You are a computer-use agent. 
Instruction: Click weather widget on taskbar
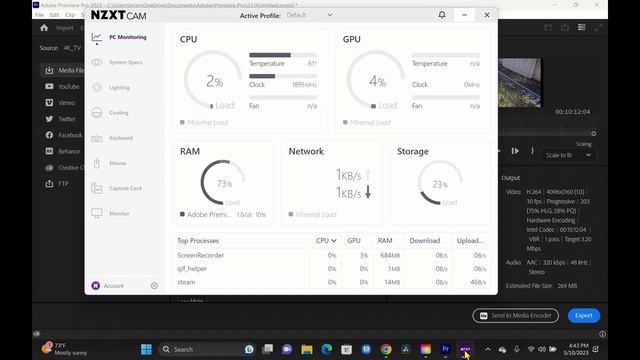point(64,349)
